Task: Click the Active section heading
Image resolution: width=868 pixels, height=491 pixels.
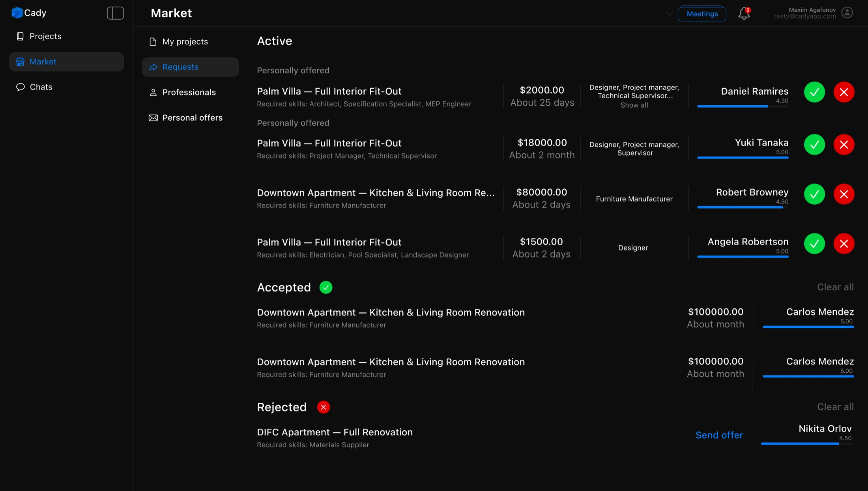Action: click(274, 41)
